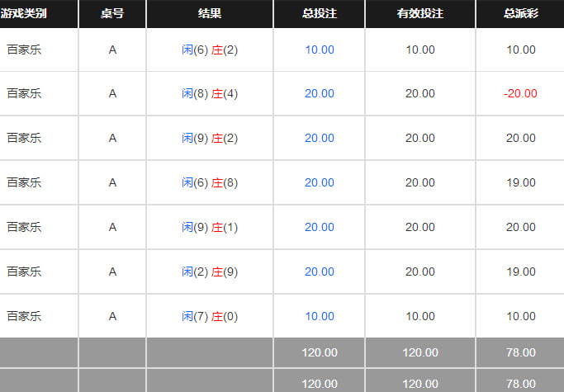Screen dimensions: 564x392
Task: Open result link 闲(2) 庄(9)
Action: (210, 272)
